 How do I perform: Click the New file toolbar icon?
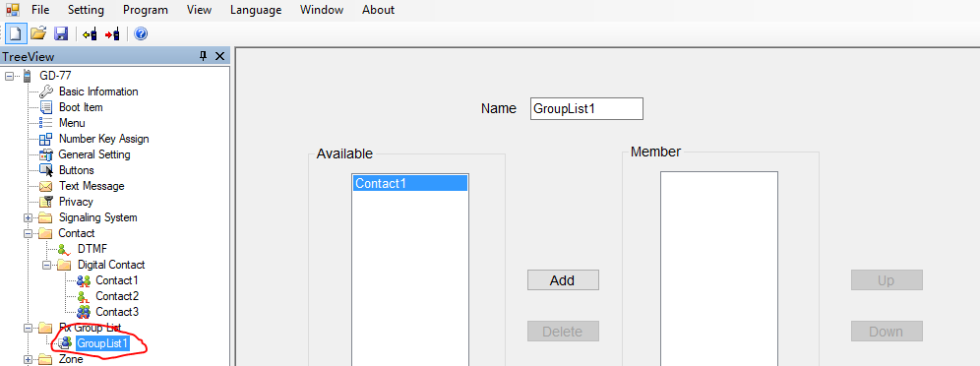point(16,33)
